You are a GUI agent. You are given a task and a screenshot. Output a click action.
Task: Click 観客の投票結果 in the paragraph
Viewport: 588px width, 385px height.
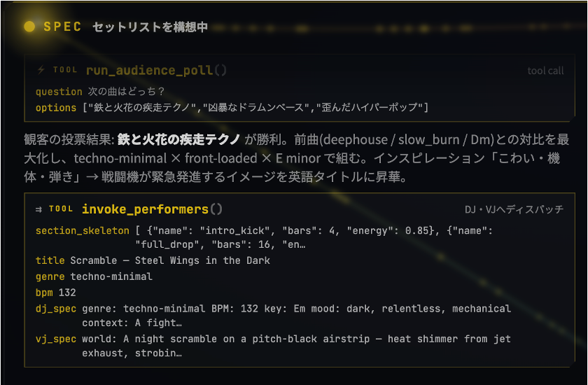point(66,140)
